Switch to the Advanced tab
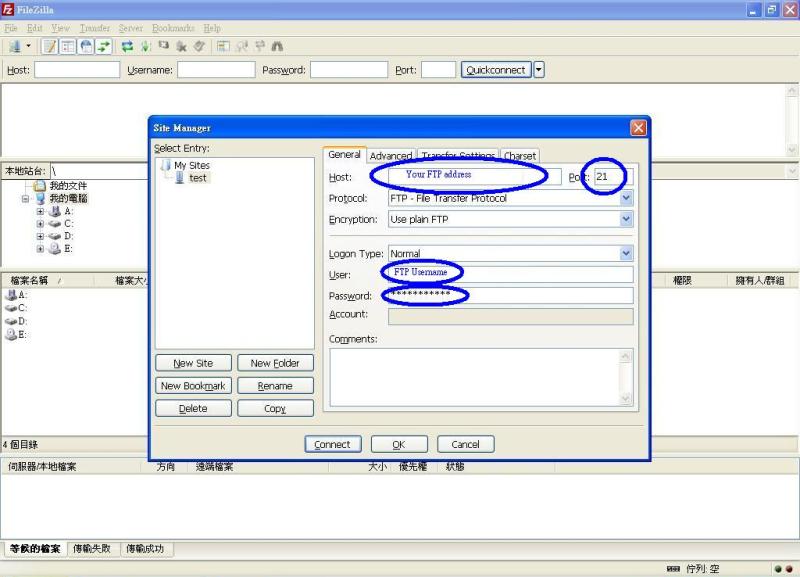Viewport: 800px width, 577px height. [x=391, y=156]
